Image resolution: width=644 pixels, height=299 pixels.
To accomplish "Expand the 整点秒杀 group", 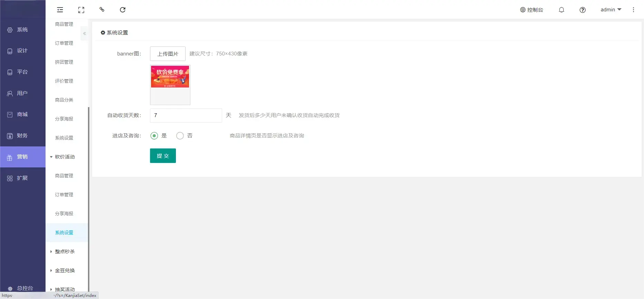I will coord(66,251).
